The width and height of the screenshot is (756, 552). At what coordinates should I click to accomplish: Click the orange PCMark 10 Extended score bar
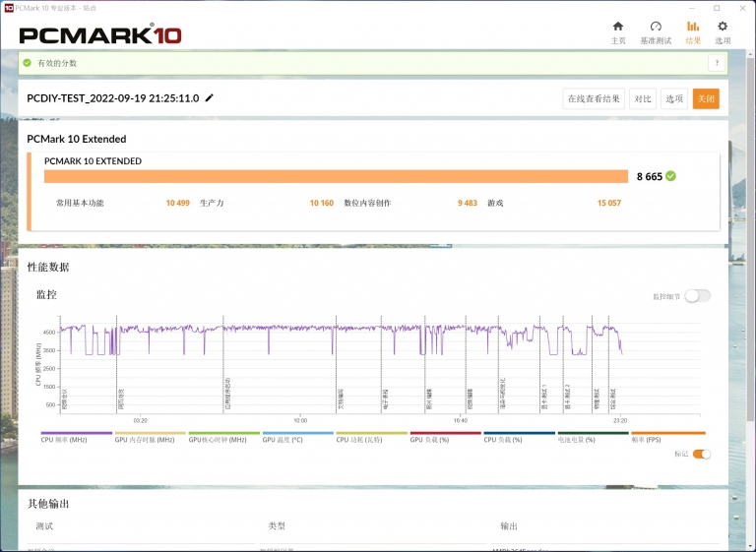point(336,176)
